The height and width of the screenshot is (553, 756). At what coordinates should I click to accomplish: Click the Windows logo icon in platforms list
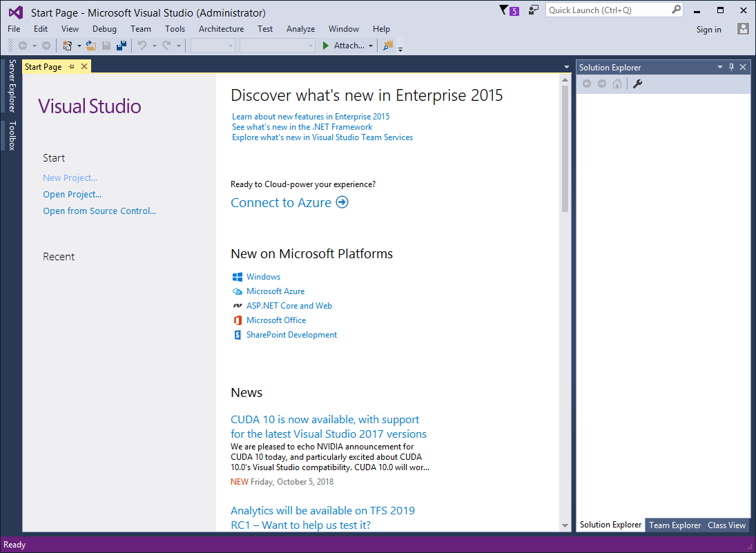click(238, 277)
